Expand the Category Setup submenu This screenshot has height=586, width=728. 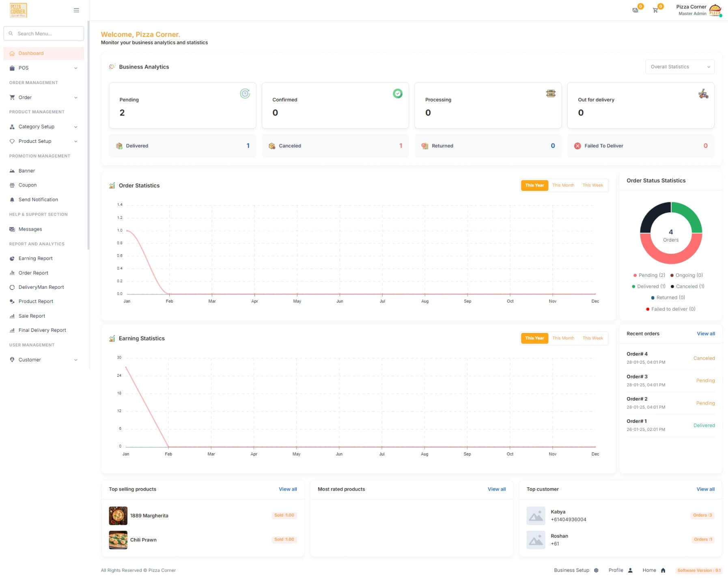[43, 127]
